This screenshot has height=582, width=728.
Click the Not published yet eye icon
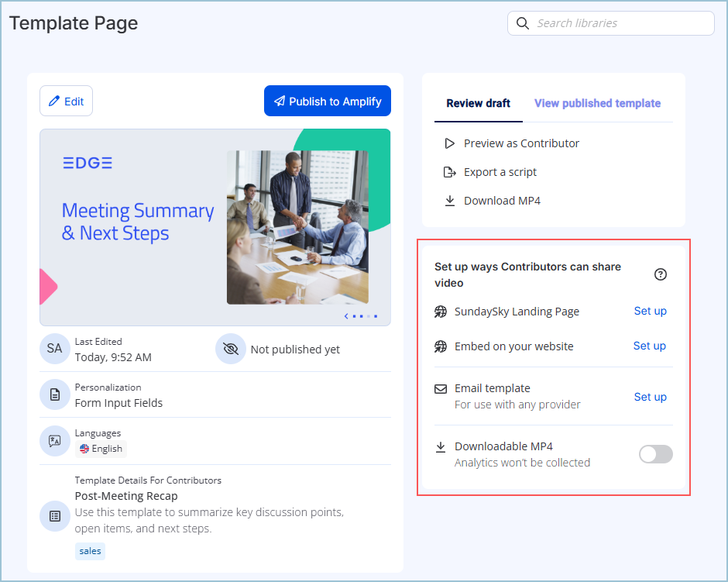(x=230, y=350)
